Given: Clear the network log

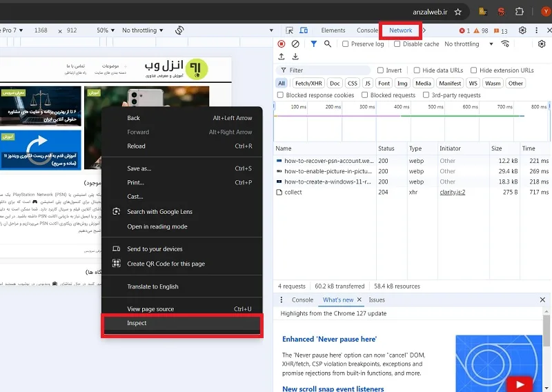Looking at the screenshot, I should [295, 43].
